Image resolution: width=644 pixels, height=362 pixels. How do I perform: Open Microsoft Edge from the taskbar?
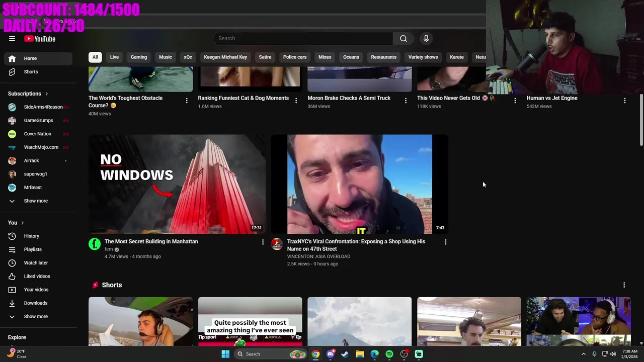374,354
